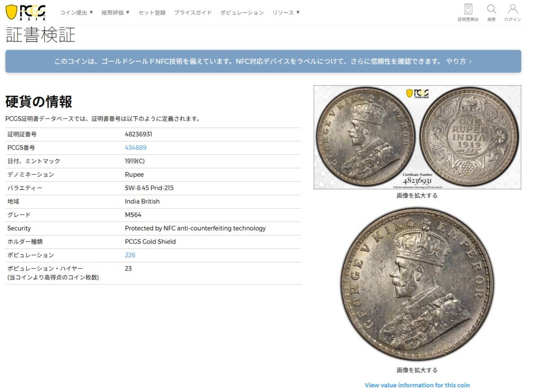The height and width of the screenshot is (392, 538).
Task: Click the chevron arrow after やり方
Action: [470, 61]
